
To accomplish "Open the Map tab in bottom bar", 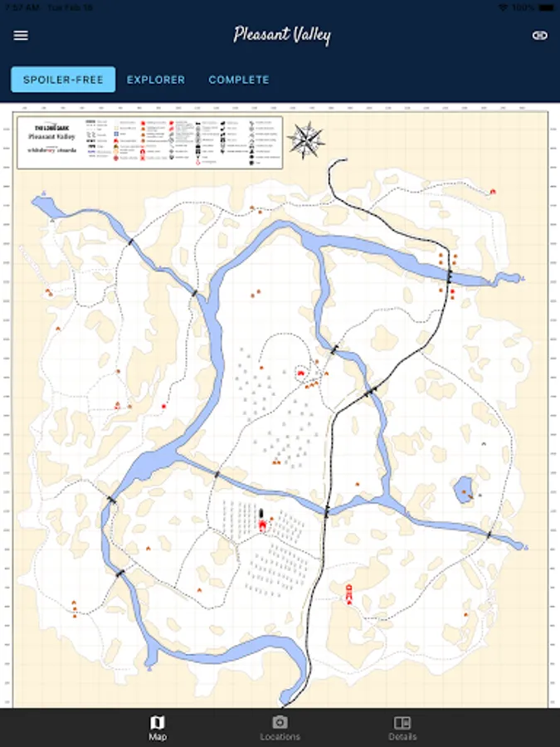I will 158,728.
